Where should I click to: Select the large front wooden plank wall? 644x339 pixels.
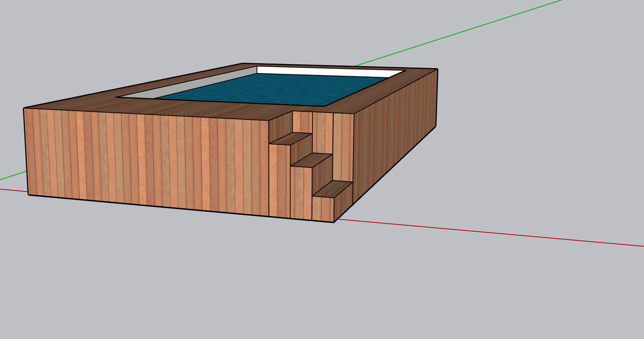145,161
